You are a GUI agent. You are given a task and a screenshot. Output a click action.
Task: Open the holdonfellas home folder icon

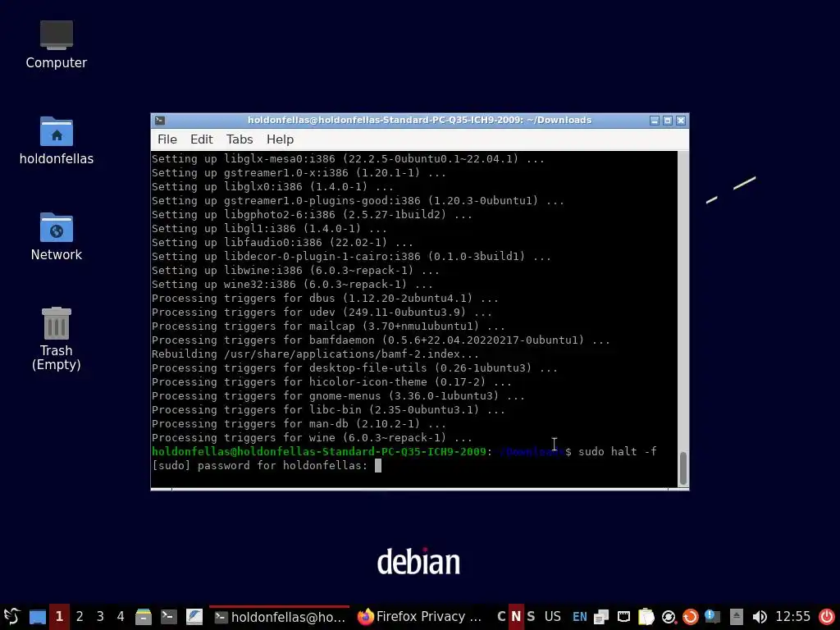click(x=57, y=141)
